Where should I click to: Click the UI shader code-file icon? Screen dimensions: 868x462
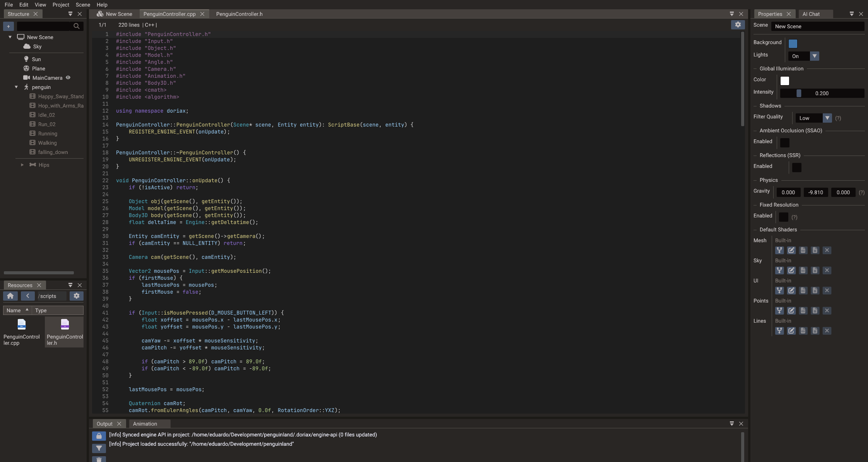click(x=803, y=291)
